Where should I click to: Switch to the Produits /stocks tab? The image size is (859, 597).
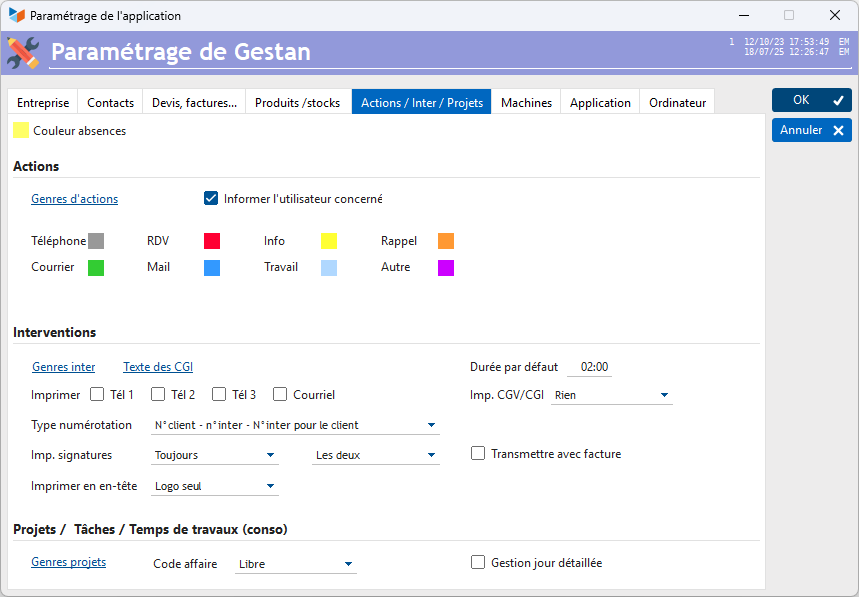tap(297, 102)
